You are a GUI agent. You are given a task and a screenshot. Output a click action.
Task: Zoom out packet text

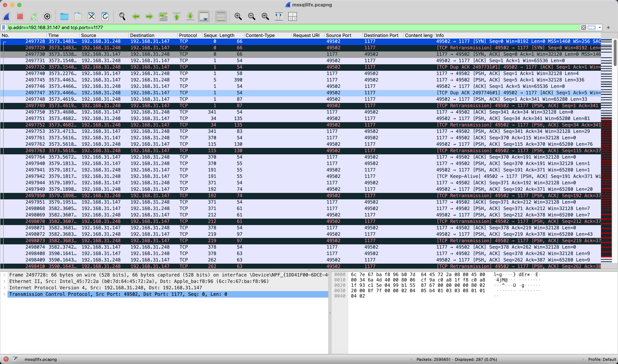(252, 16)
